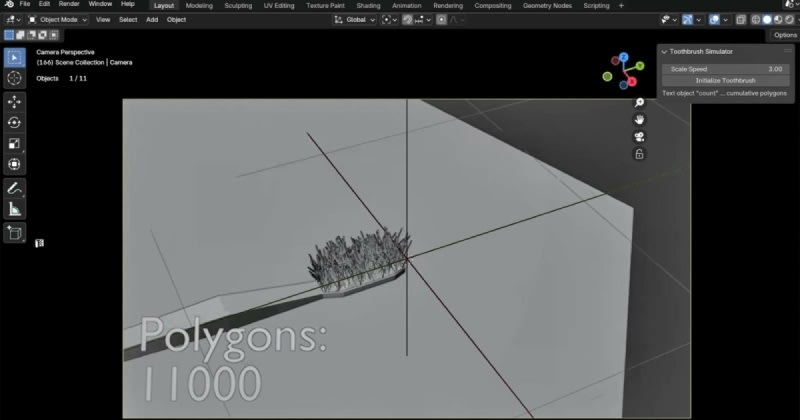Click the zoom magnifier viewport icon

[640, 103]
